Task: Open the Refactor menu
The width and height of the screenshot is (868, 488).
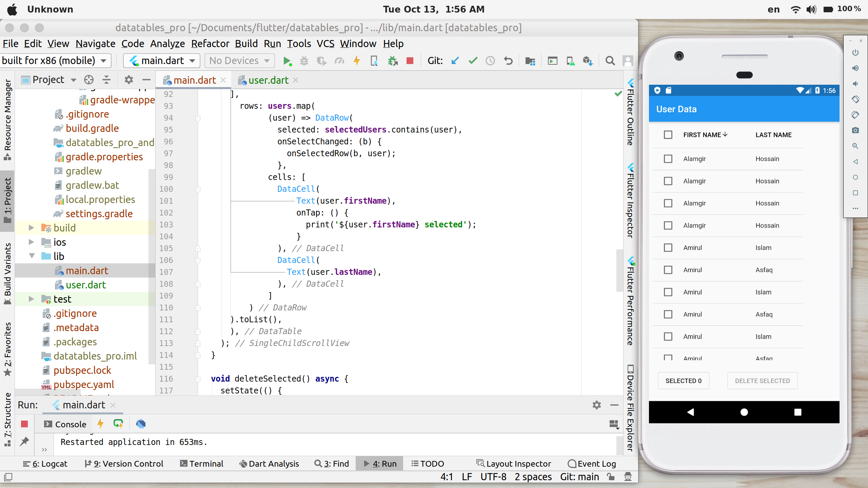Action: (x=210, y=44)
